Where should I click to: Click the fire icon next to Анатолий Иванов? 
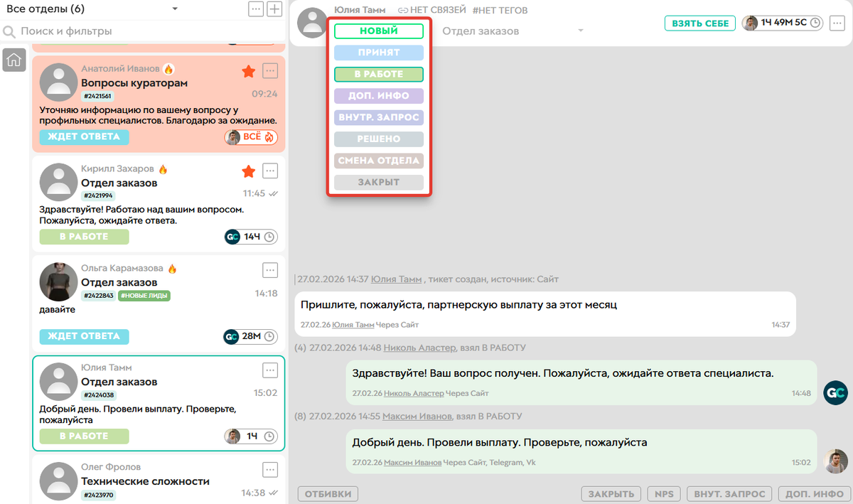click(168, 69)
